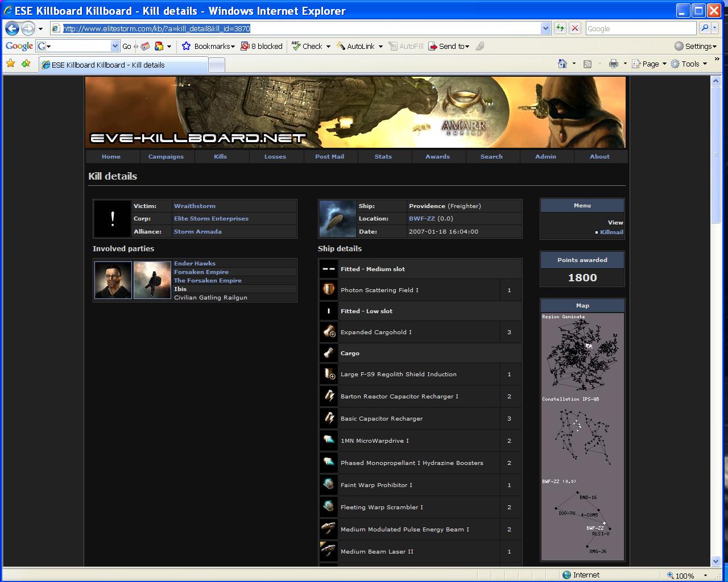Click the Medium Beam Laser II icon

[x=329, y=551]
